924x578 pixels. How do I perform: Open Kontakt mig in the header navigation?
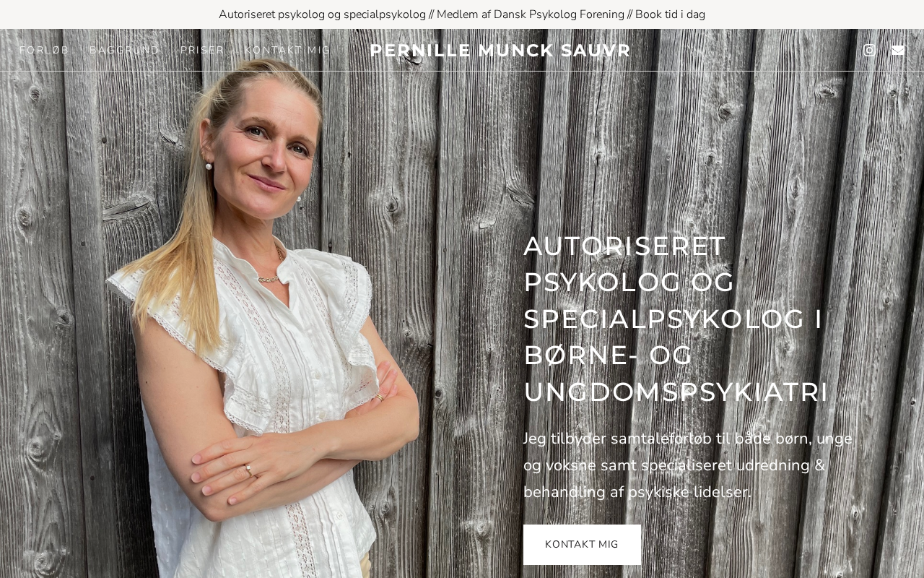(x=287, y=50)
